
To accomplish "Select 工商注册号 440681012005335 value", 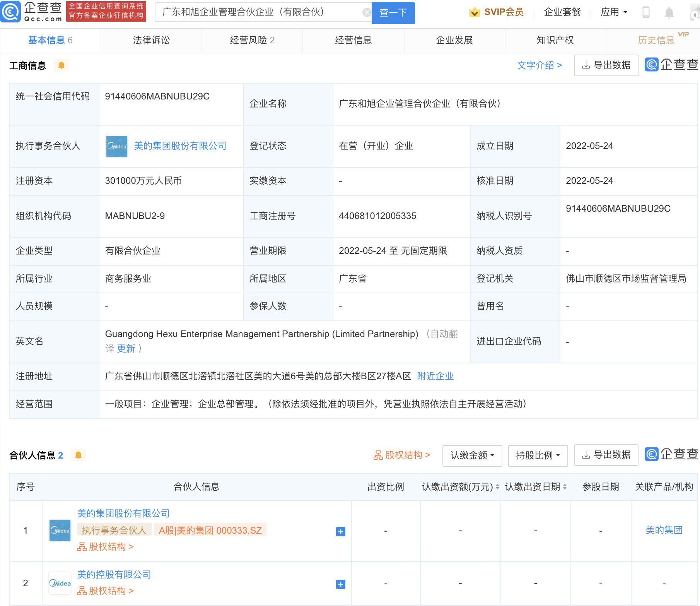I will [377, 216].
